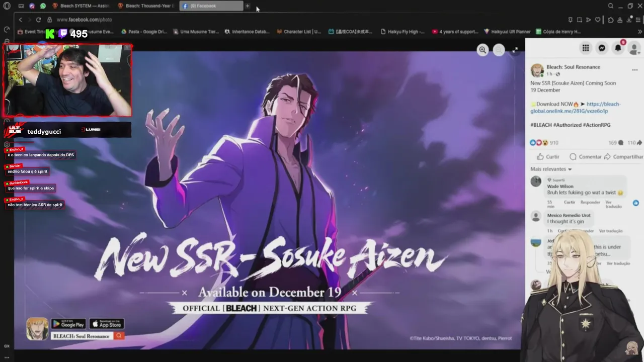This screenshot has width=644, height=362.
Task: Open a new browser tab
Action: tap(248, 6)
